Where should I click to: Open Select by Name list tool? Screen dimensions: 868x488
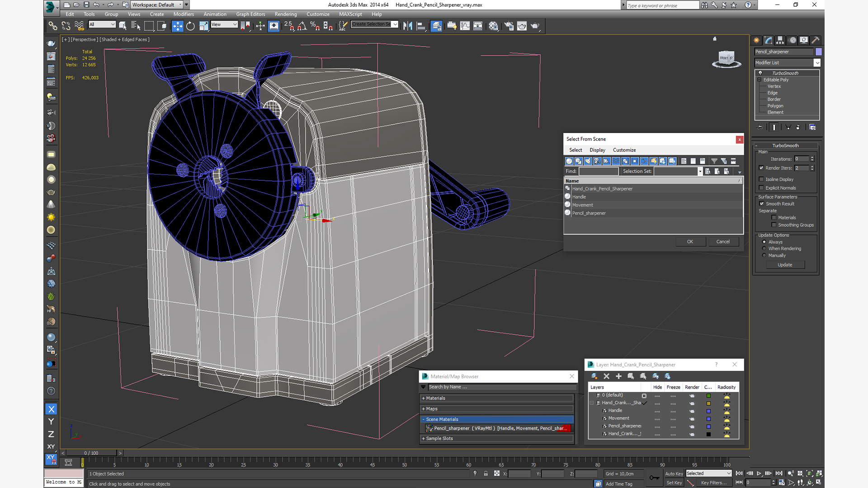[x=136, y=26]
